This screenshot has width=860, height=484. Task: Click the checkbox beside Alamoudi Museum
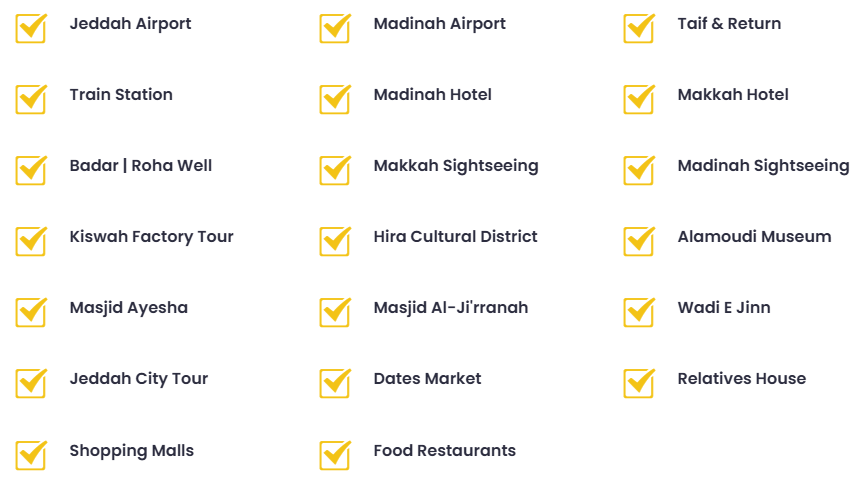(x=639, y=241)
